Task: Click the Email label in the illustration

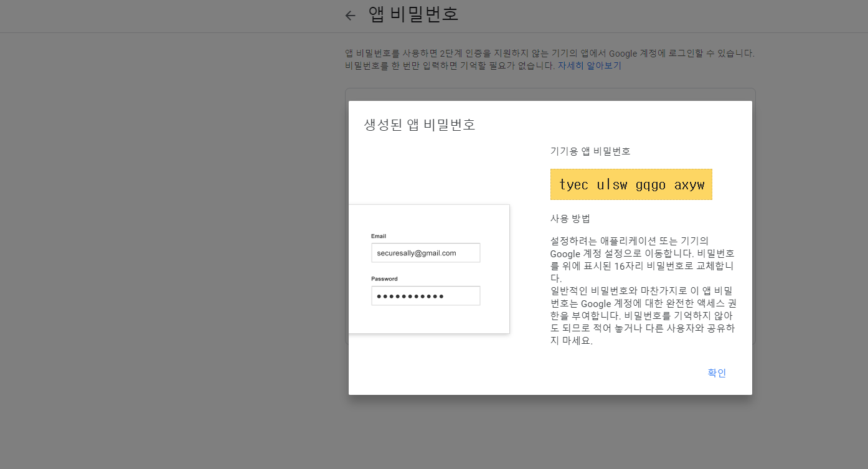Action: (379, 236)
